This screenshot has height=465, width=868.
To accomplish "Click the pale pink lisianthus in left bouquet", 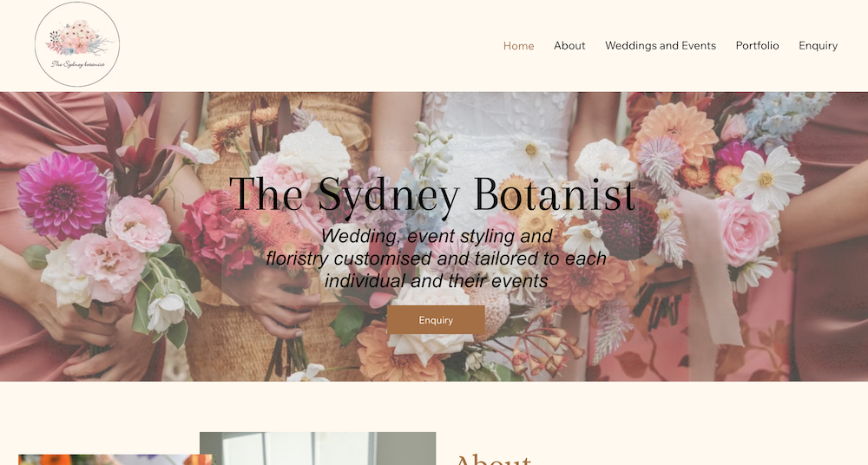I will pyautogui.click(x=138, y=224).
